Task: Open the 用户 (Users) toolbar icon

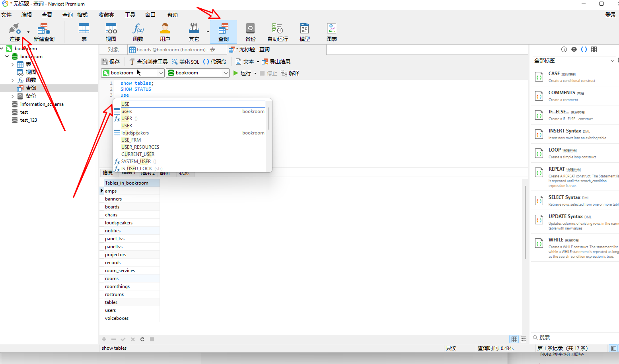Action: coord(165,31)
